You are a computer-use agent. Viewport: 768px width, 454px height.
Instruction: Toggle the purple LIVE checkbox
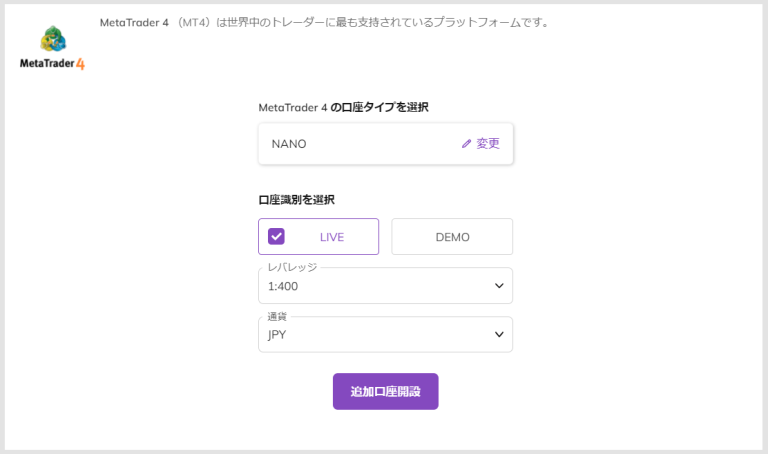[276, 237]
